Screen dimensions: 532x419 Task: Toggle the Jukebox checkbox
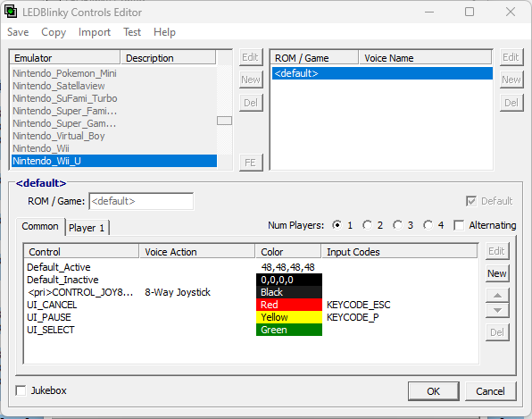click(x=21, y=390)
